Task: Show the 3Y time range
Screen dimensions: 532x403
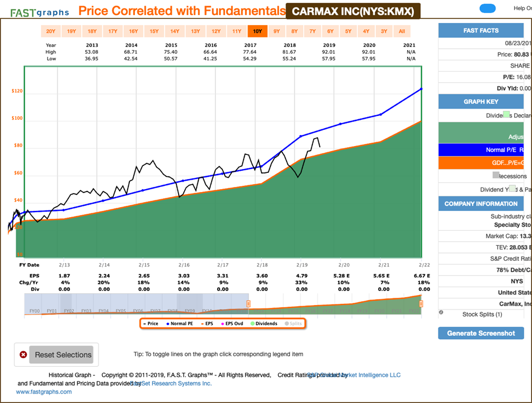Action: coord(384,31)
